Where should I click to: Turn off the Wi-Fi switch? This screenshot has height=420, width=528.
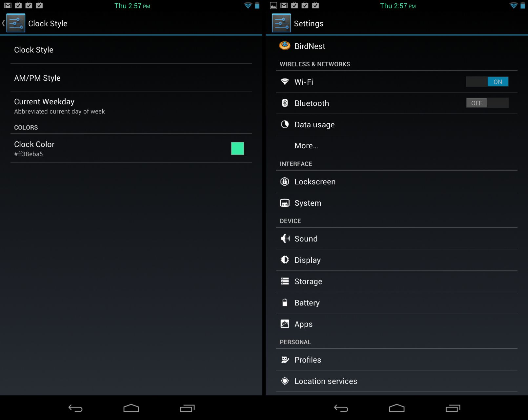pos(487,82)
